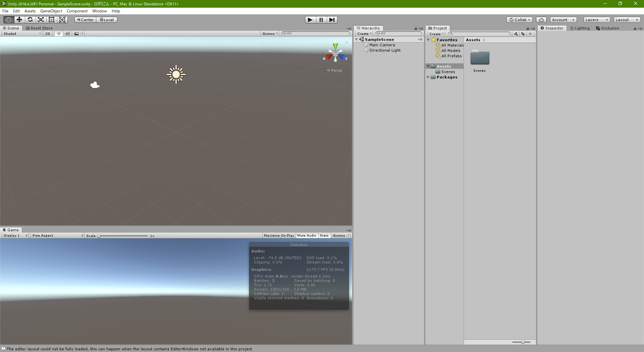Open the Shaded draw mode dropdown
Viewport: 644px width, 352px height.
[22, 34]
